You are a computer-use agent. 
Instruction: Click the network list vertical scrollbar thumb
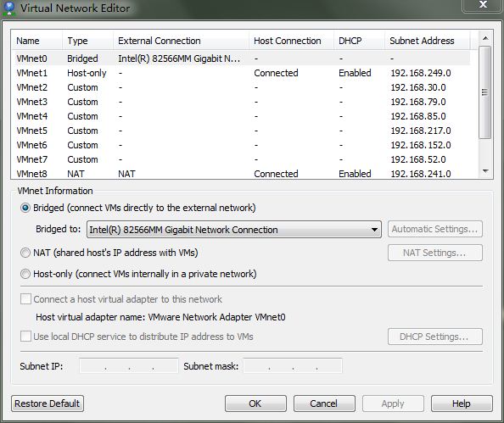click(x=485, y=92)
